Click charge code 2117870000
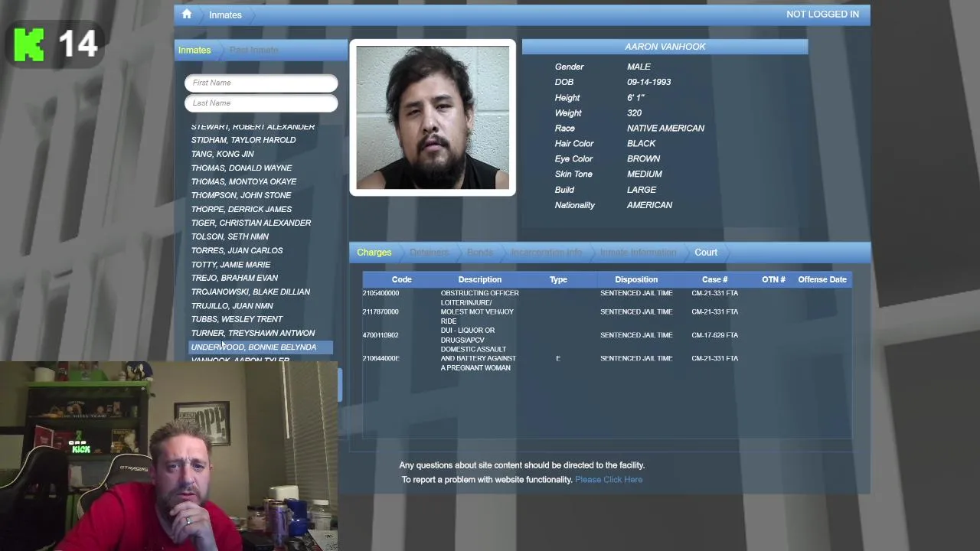This screenshot has width=980, height=551. pos(381,311)
